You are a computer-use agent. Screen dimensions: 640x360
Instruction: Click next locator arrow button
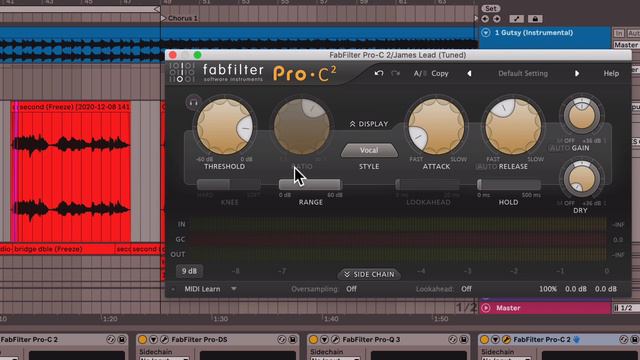(x=496, y=19)
